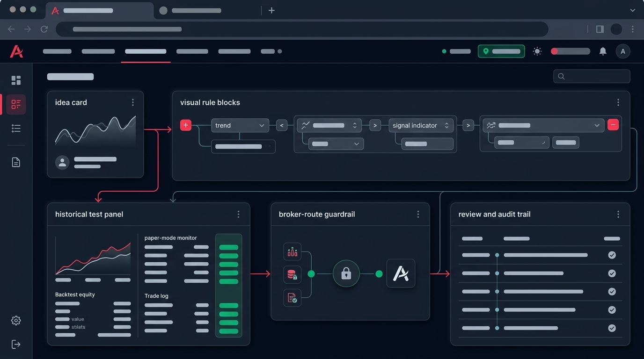The height and width of the screenshot is (359, 644).
Task: Click the search field
Action: click(x=592, y=76)
